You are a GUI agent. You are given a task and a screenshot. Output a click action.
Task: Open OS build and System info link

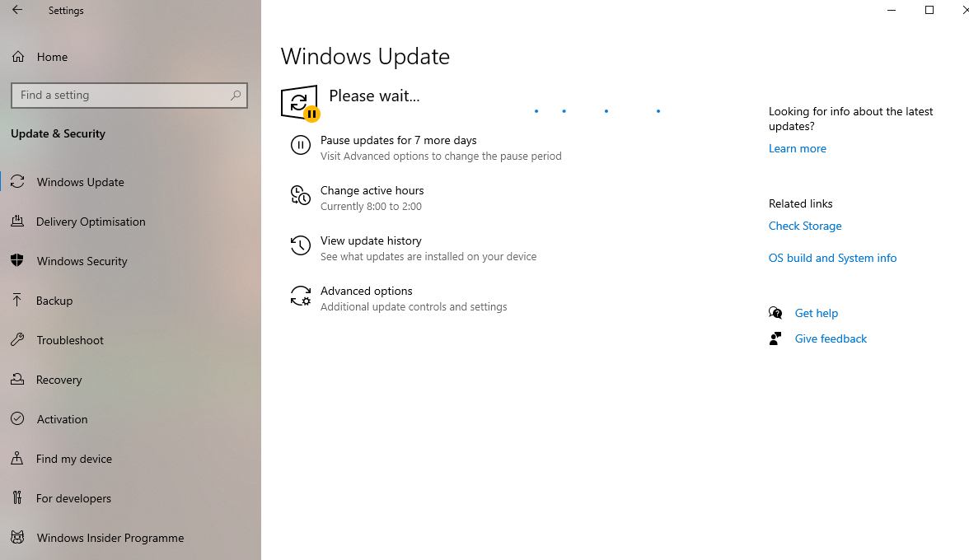point(832,258)
